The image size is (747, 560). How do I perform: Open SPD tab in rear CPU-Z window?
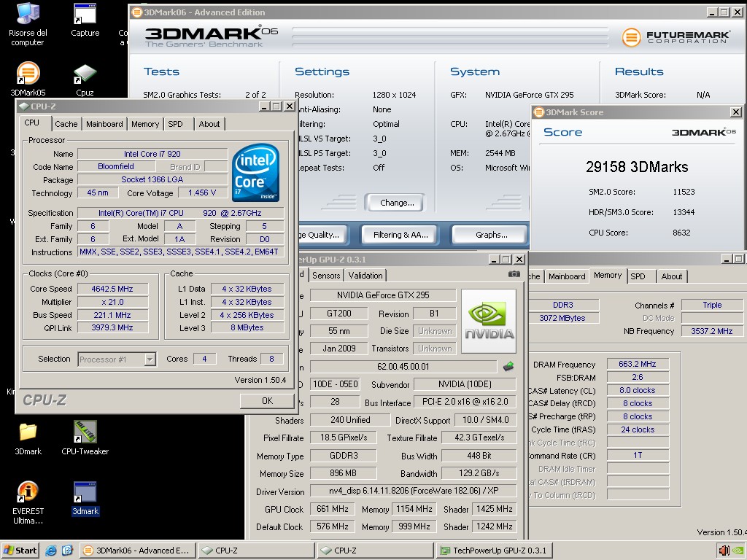click(638, 276)
